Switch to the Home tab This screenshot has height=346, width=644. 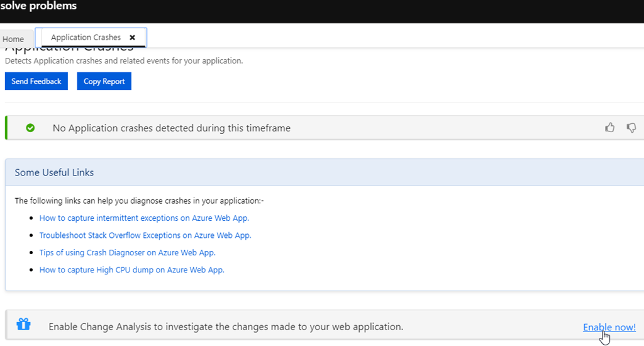click(13, 39)
